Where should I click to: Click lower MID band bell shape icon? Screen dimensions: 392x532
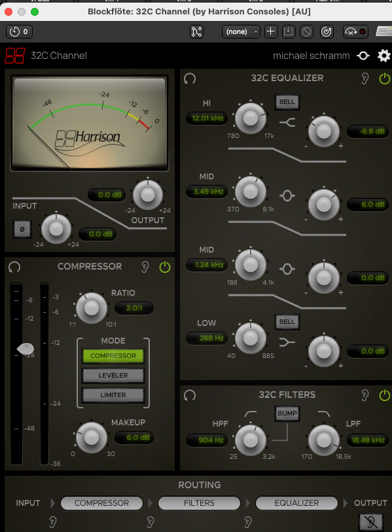[x=287, y=269]
